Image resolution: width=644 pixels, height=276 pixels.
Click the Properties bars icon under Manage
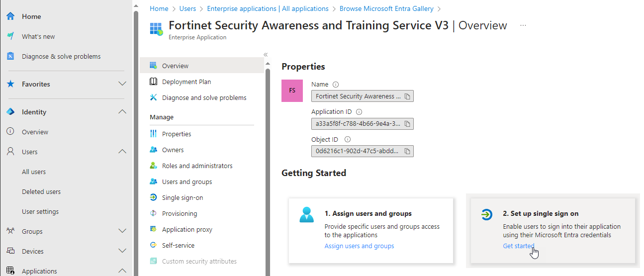[153, 134]
